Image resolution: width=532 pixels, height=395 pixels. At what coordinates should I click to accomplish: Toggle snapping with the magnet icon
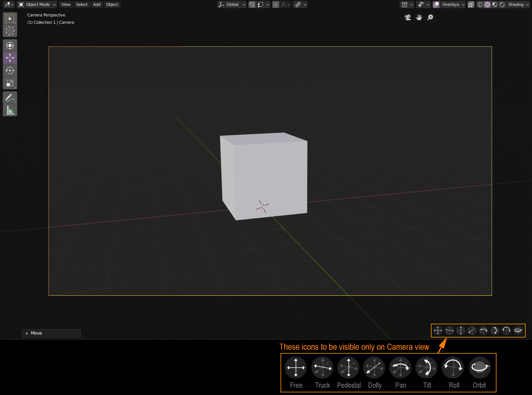pos(252,4)
